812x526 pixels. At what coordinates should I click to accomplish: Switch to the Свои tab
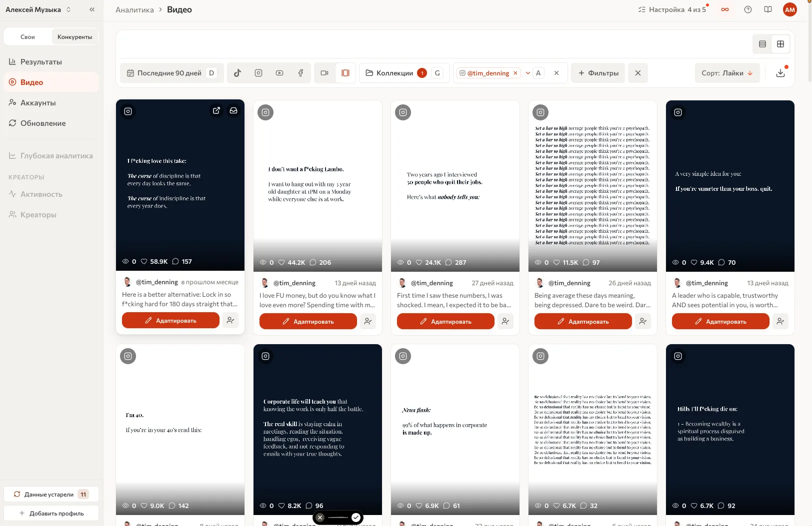27,37
